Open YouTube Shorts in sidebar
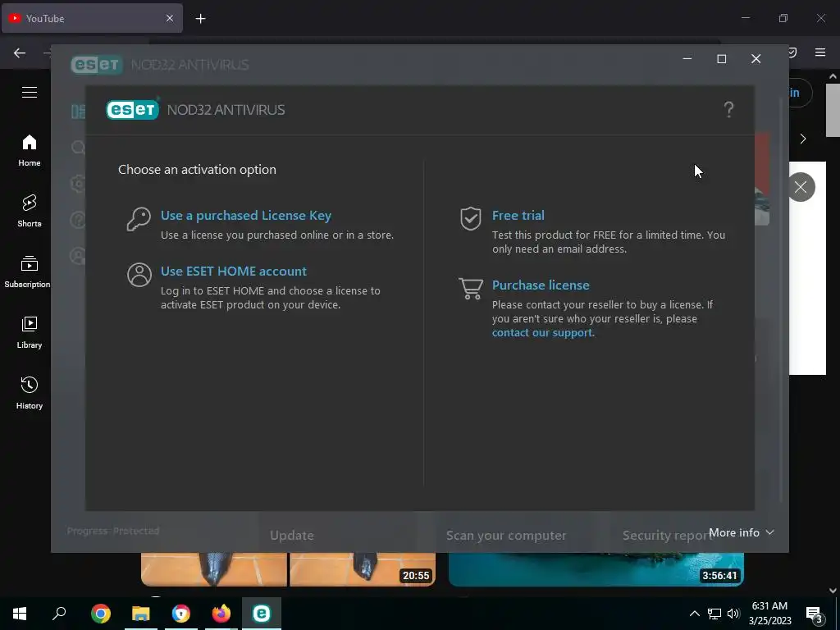Screen dimensions: 840x630 [x=30, y=211]
